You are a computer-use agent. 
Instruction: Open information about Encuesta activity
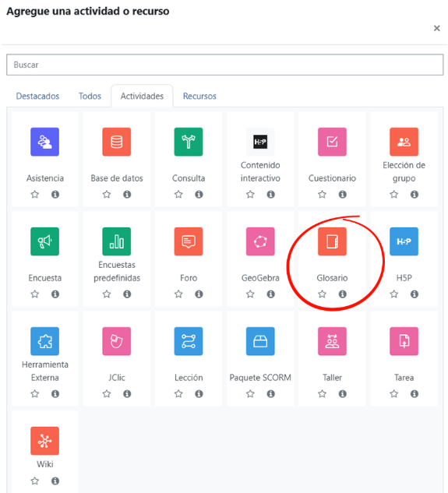[55, 294]
